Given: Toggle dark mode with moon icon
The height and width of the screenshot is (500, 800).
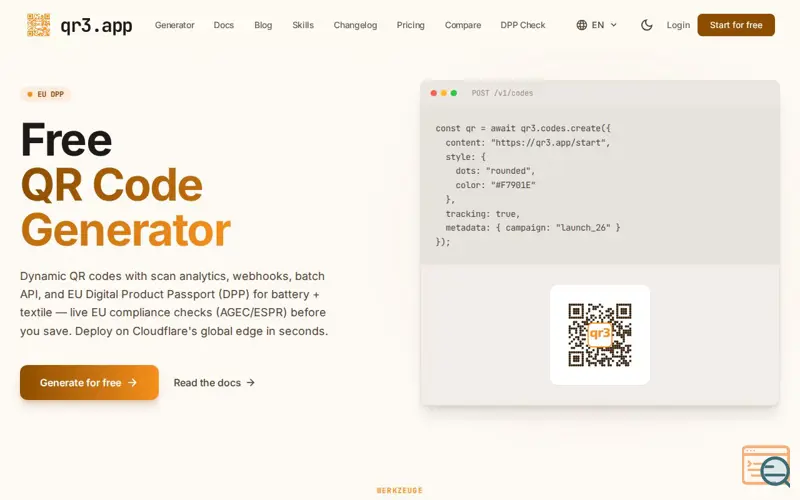Looking at the screenshot, I should (646, 25).
